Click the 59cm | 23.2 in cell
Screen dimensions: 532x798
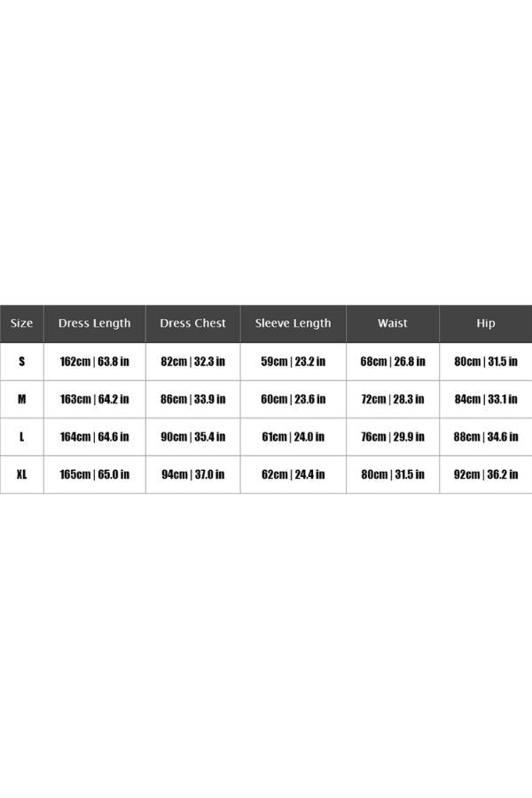coord(293,362)
